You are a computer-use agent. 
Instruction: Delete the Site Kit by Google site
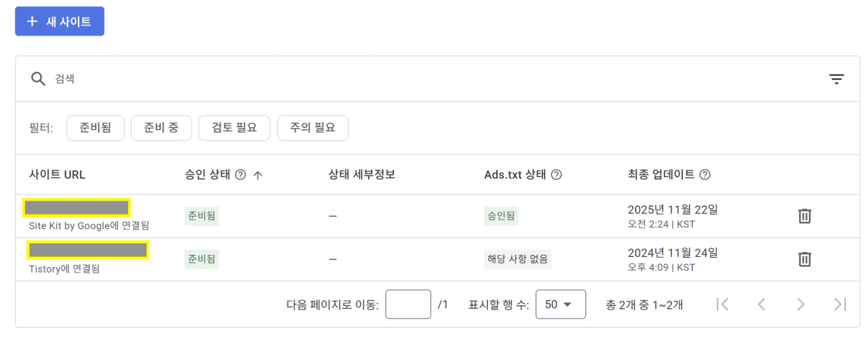click(804, 216)
